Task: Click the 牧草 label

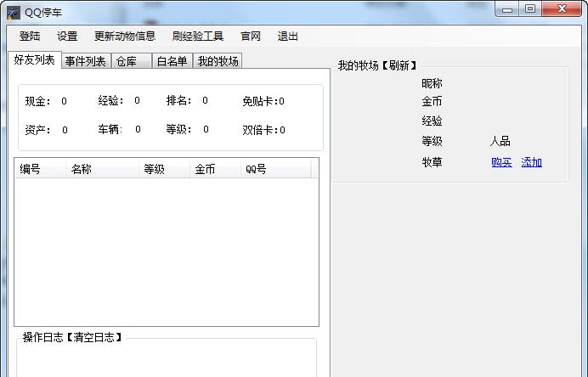Action: click(432, 162)
